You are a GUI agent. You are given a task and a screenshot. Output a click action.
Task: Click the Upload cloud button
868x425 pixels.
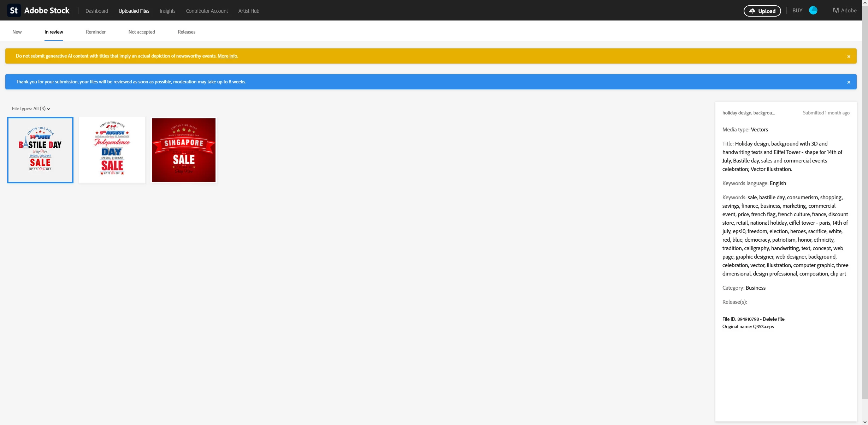pyautogui.click(x=762, y=11)
